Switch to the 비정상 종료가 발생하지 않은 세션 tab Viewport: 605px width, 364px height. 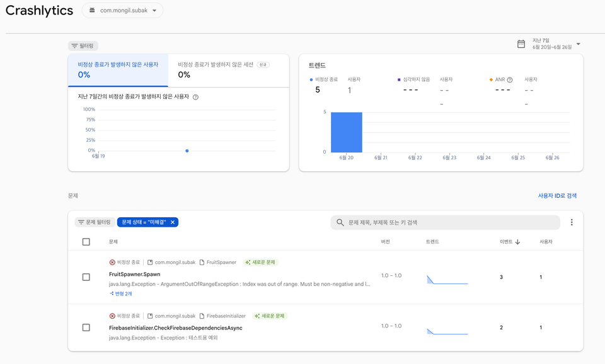pyautogui.click(x=228, y=70)
